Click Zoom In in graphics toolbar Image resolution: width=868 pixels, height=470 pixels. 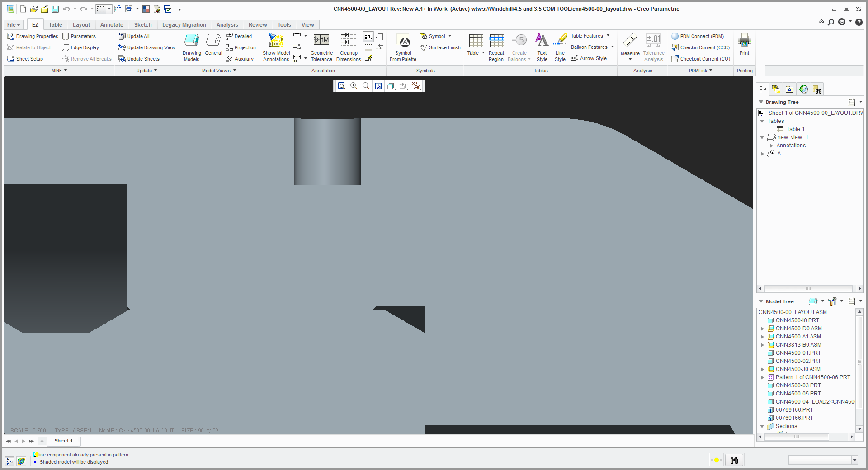pyautogui.click(x=354, y=86)
